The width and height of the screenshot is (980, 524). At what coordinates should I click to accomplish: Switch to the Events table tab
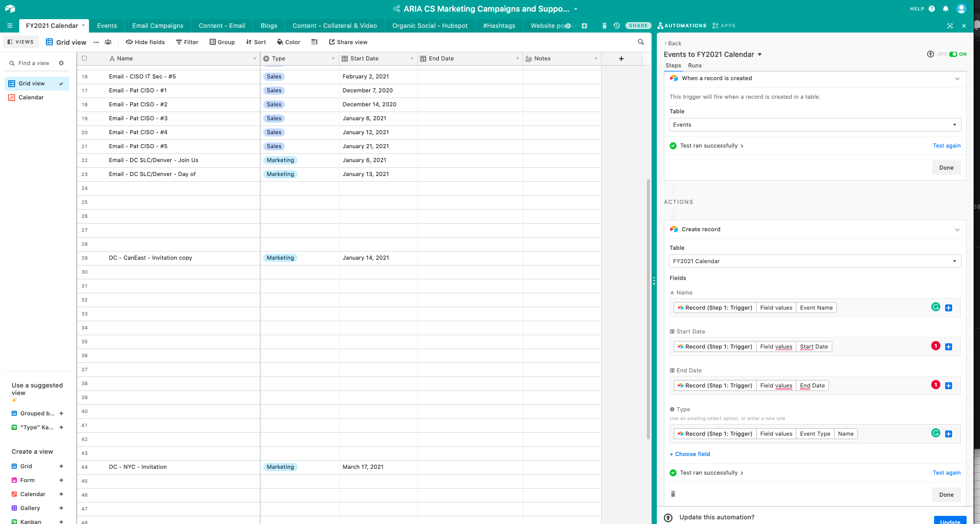(x=107, y=26)
